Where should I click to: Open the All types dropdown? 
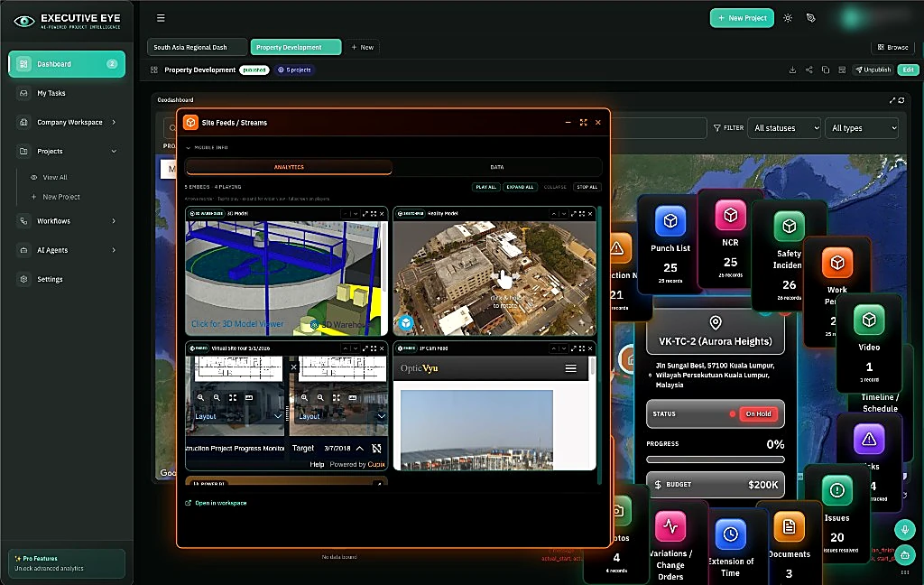[x=863, y=128]
